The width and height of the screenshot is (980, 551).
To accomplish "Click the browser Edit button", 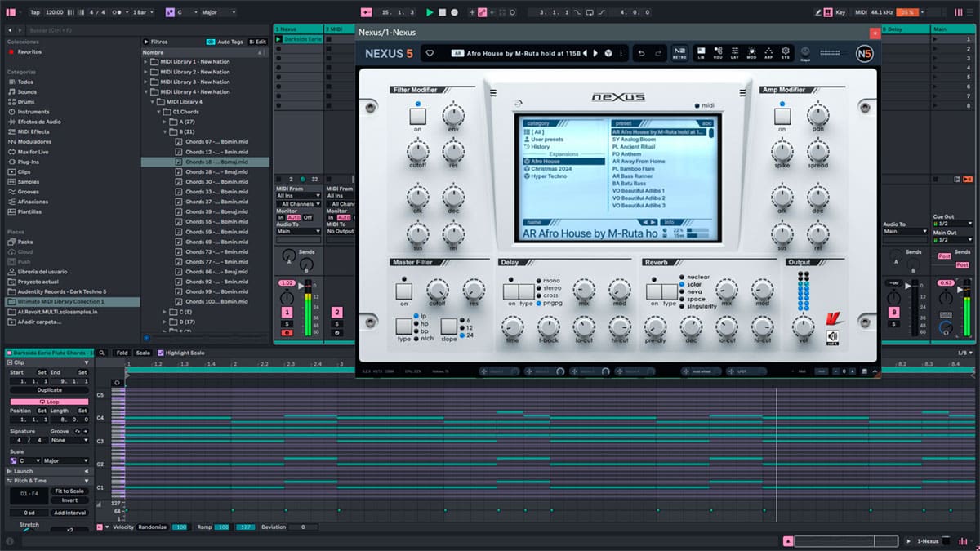I will tap(258, 42).
